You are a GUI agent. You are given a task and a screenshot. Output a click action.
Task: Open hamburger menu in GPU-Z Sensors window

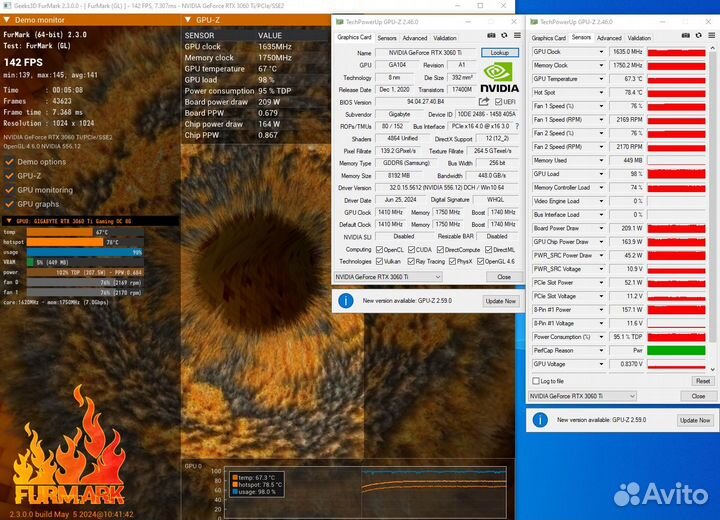711,35
